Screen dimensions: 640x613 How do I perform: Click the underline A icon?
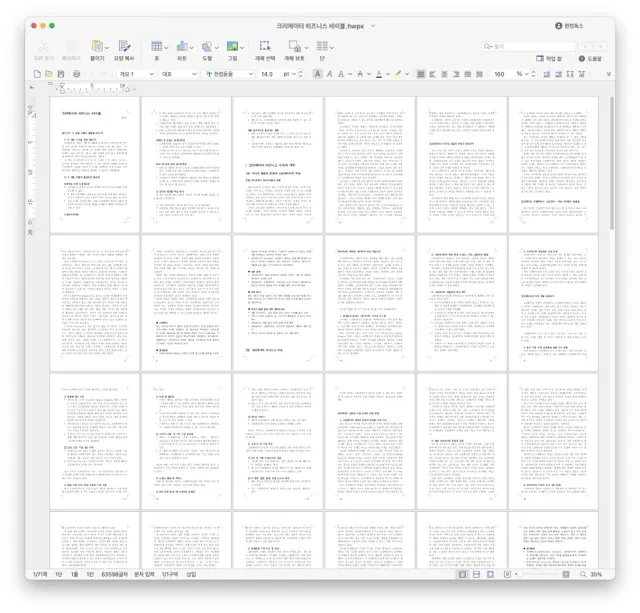tap(341, 74)
